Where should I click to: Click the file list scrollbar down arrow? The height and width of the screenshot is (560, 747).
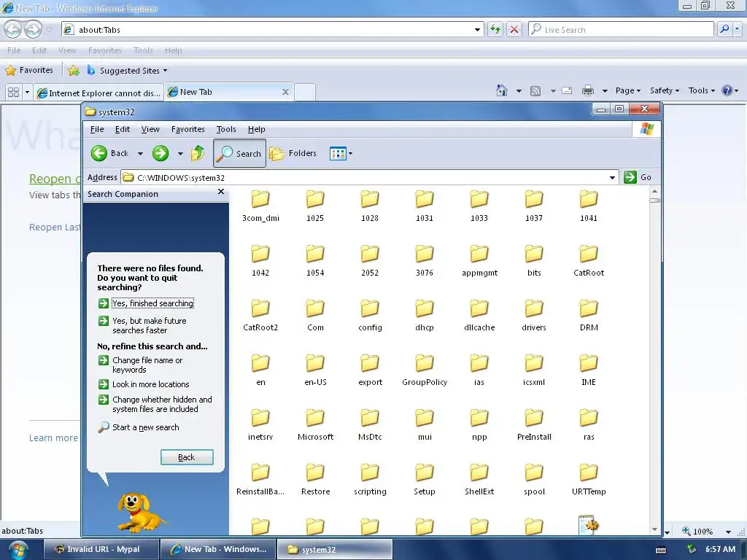point(654,529)
